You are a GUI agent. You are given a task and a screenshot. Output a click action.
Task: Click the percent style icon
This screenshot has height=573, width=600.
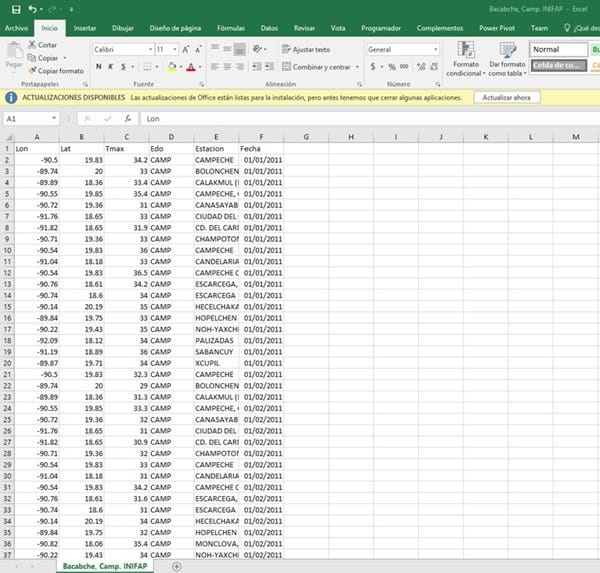(390, 67)
